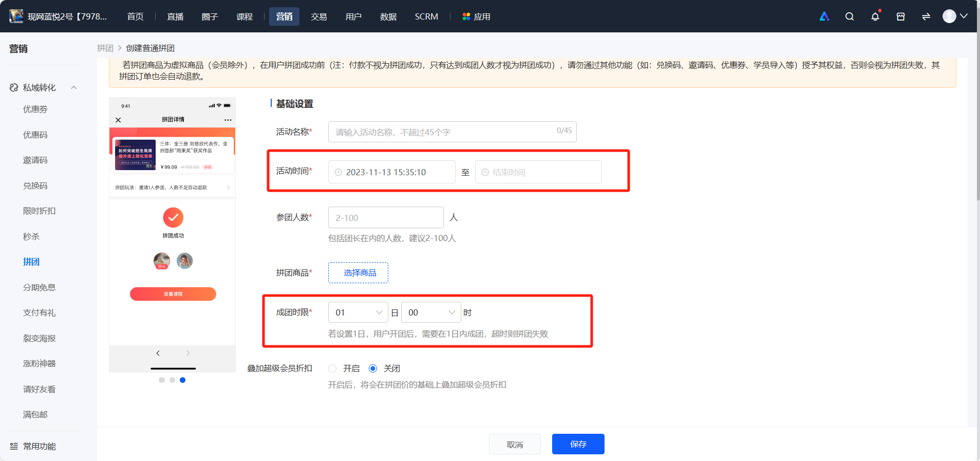The image size is (980, 461).
Task: Click the three dots in phone preview
Action: tap(228, 120)
